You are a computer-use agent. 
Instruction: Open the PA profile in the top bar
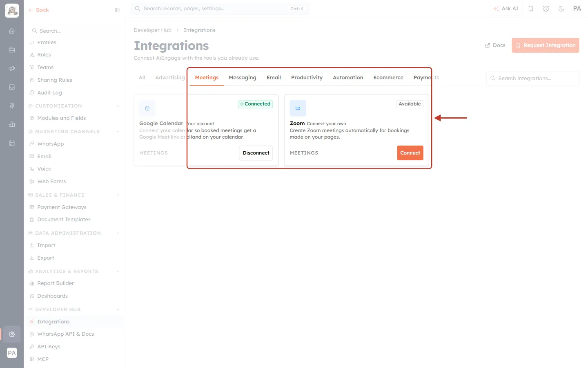[x=577, y=9]
